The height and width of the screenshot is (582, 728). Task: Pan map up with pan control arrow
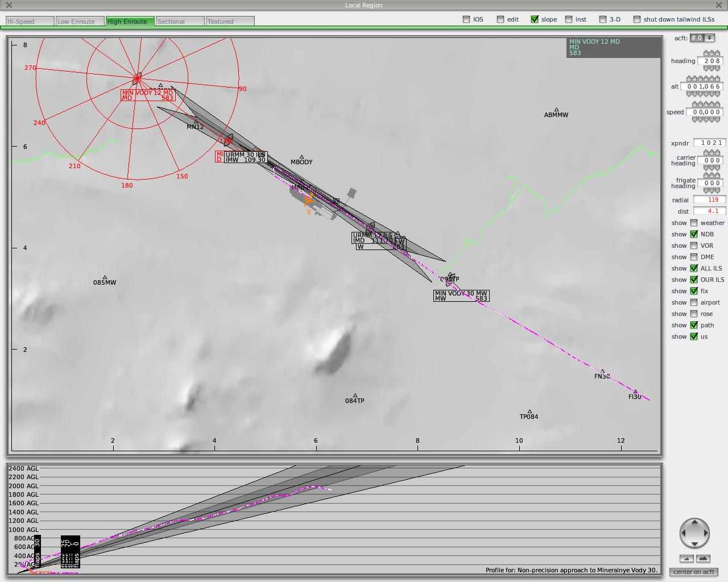point(694,522)
